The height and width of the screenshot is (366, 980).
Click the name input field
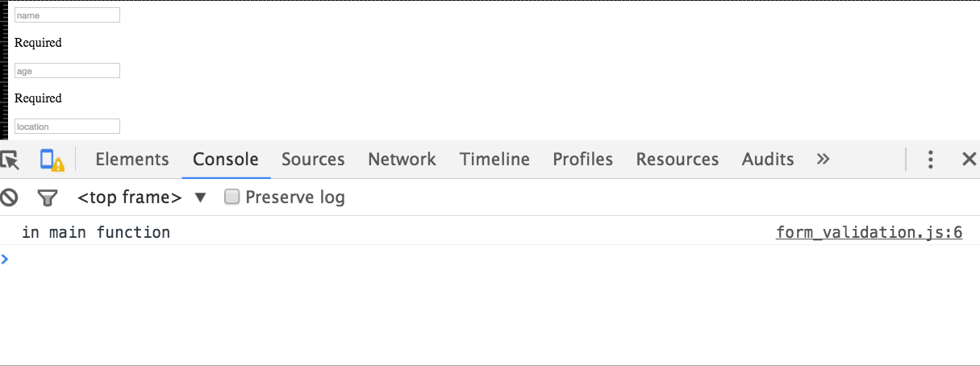67,15
